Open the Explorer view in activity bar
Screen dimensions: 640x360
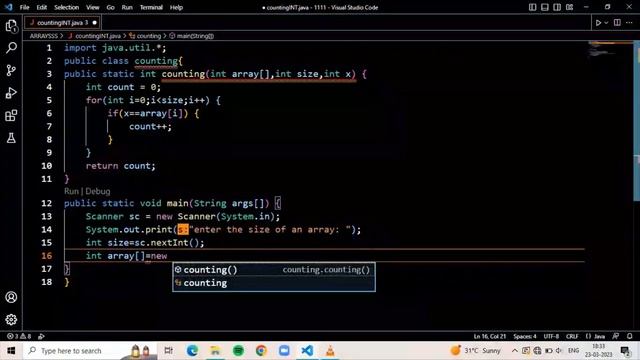tap(11, 26)
